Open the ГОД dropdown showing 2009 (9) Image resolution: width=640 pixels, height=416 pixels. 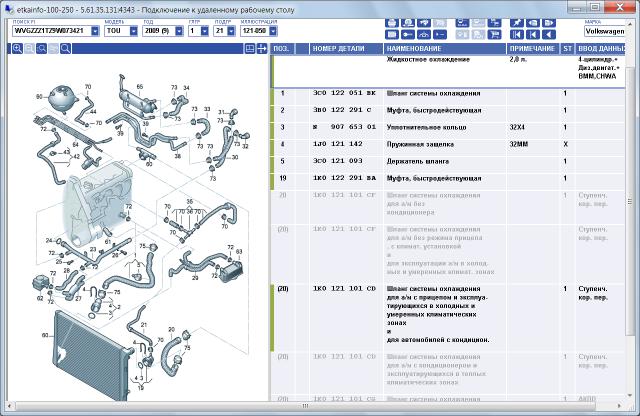point(179,31)
